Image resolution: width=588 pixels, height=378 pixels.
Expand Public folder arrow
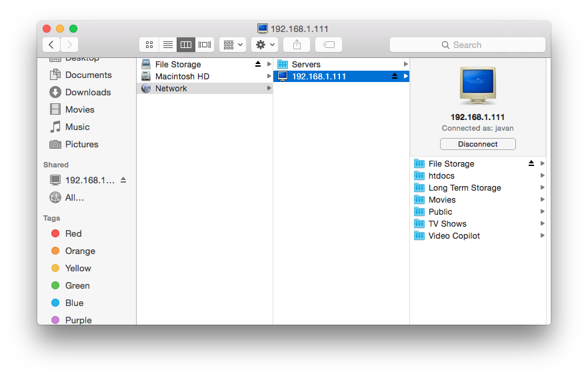[x=542, y=211]
